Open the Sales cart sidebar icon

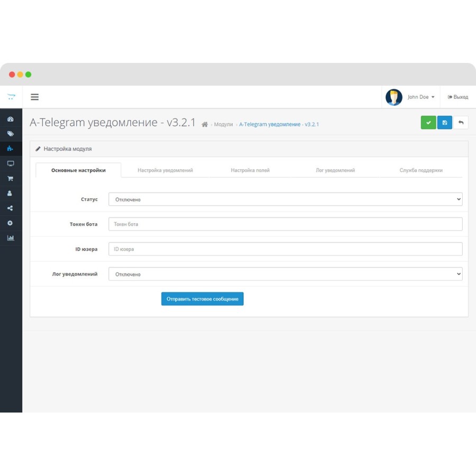tap(11, 178)
